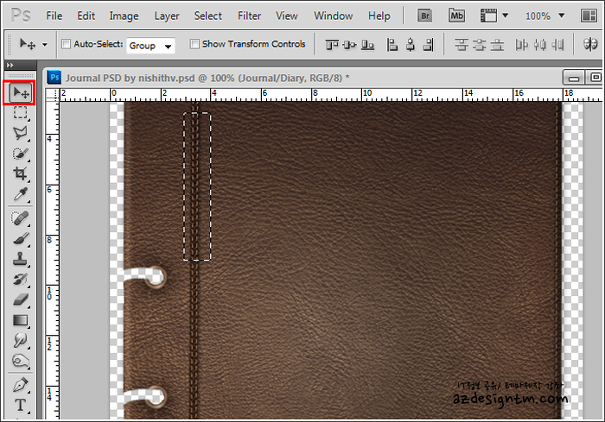Click Distribute Left Edges icon
The width and height of the screenshot is (605, 422).
click(522, 45)
